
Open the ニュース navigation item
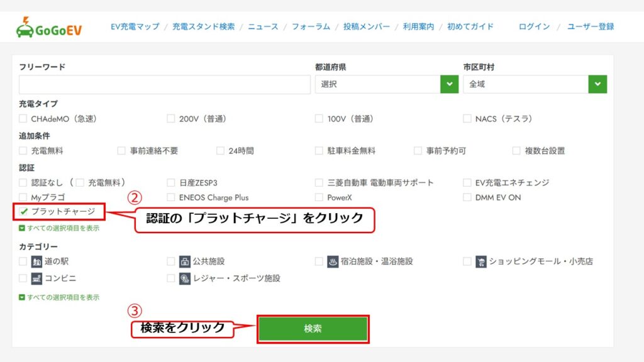[263, 26]
